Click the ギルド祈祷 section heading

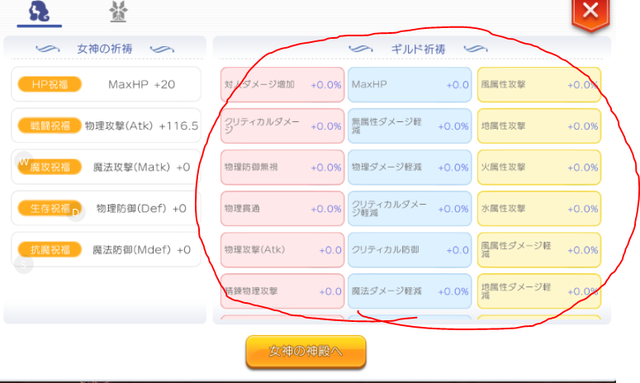418,49
